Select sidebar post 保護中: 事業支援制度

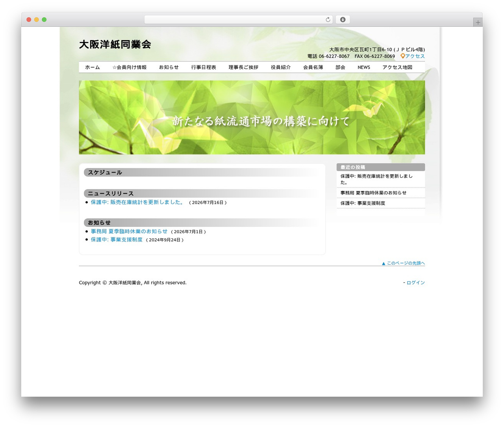tap(363, 203)
